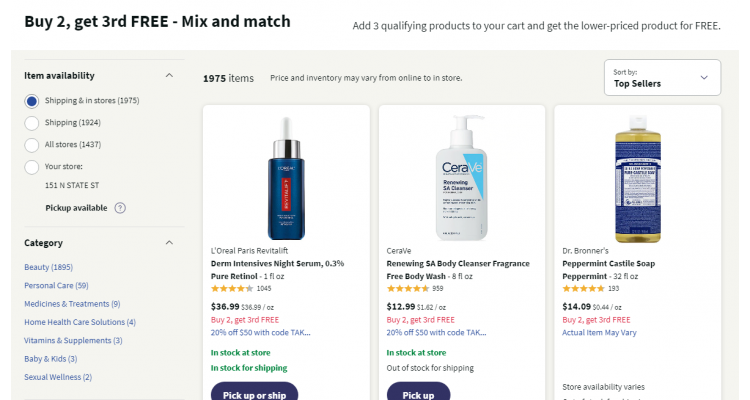Filter by Personal Care (59) category

click(56, 285)
